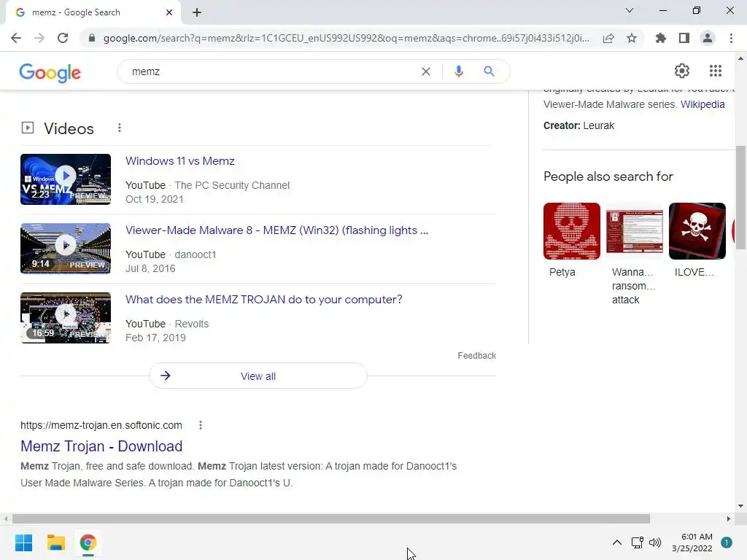This screenshot has width=747, height=560.
Task: Click the People also search for heading
Action: [x=608, y=176]
